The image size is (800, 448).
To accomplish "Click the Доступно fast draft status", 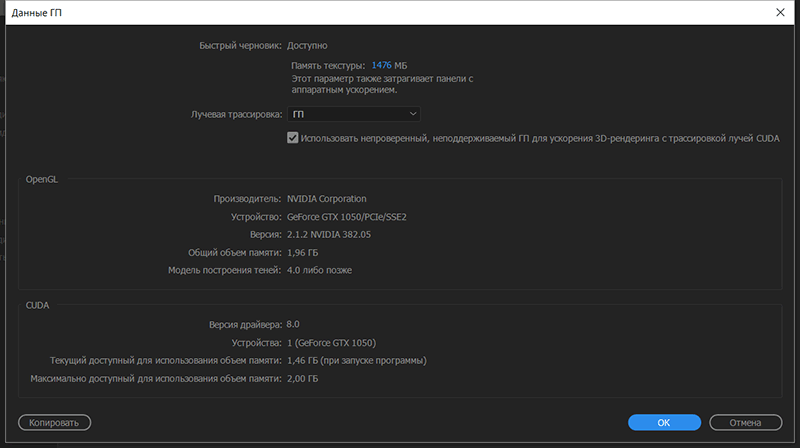I will point(307,45).
